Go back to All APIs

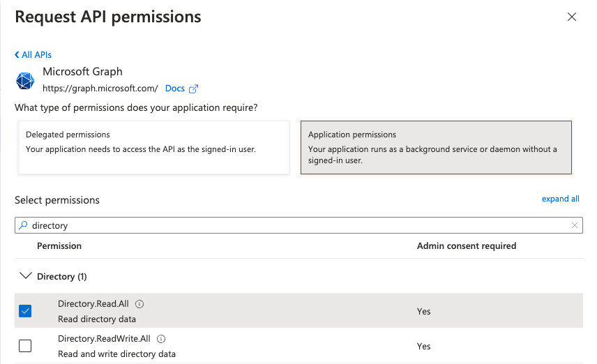[36, 54]
